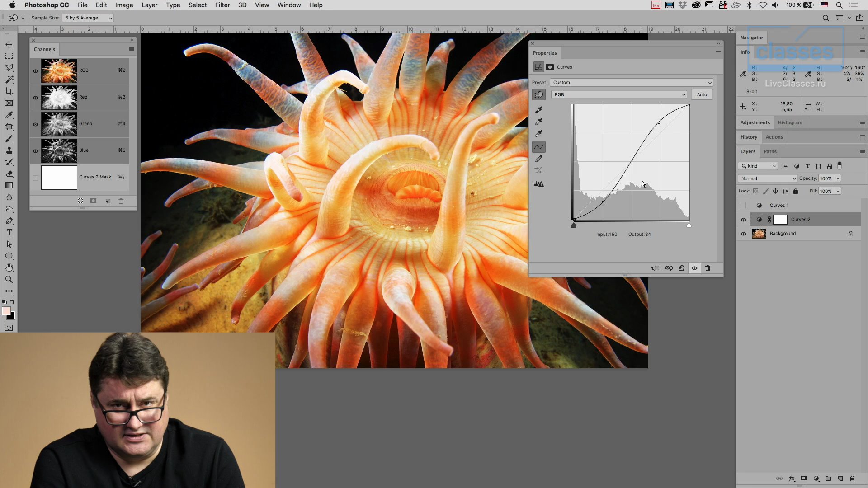Click the foreground color swatch
Screen dimensions: 868x488
(6, 311)
